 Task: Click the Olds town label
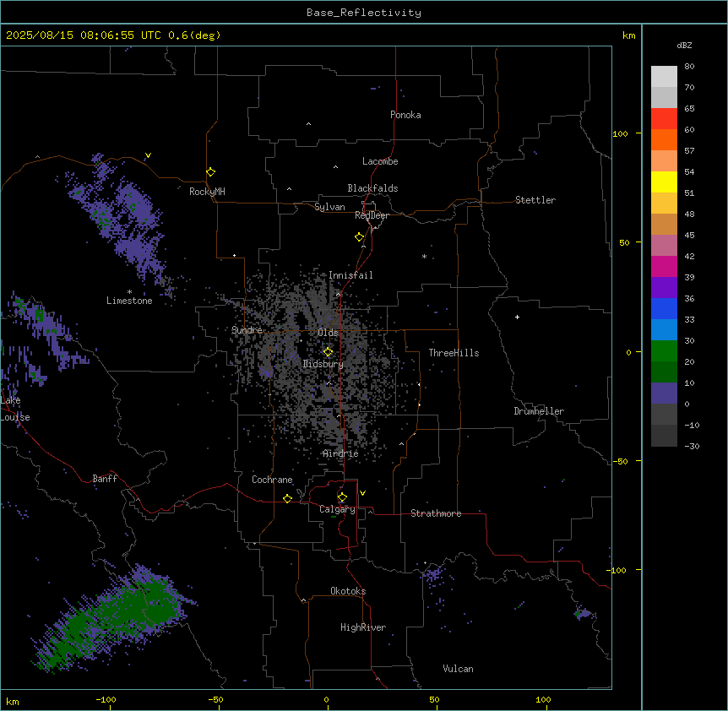tap(328, 333)
